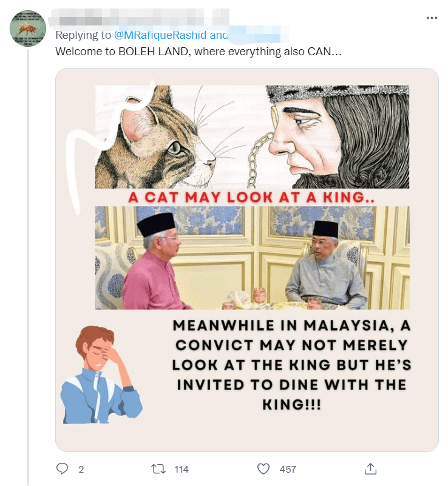Click the reply speech bubble icon

pos(62,469)
